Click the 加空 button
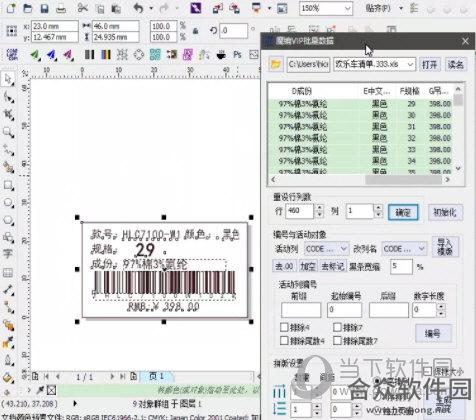Image resolution: width=476 pixels, height=420 pixels. pyautogui.click(x=308, y=266)
